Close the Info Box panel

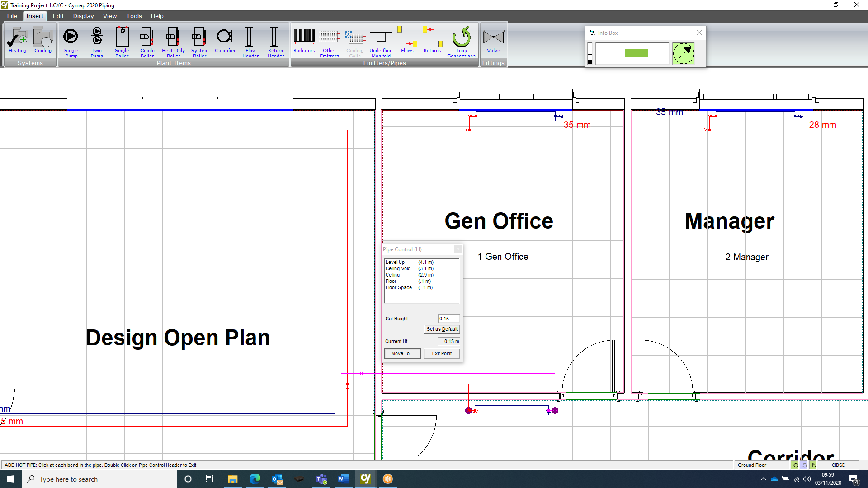[x=699, y=33]
